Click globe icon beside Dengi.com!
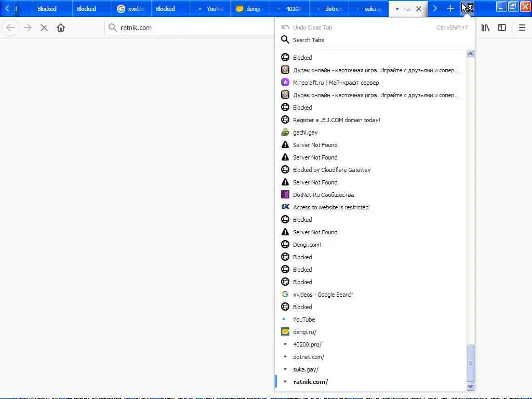Image resolution: width=532 pixels, height=399 pixels. pos(285,244)
